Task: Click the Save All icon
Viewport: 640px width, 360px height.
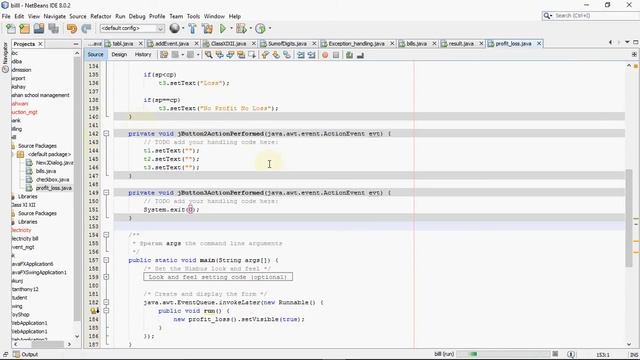Action: click(x=53, y=29)
